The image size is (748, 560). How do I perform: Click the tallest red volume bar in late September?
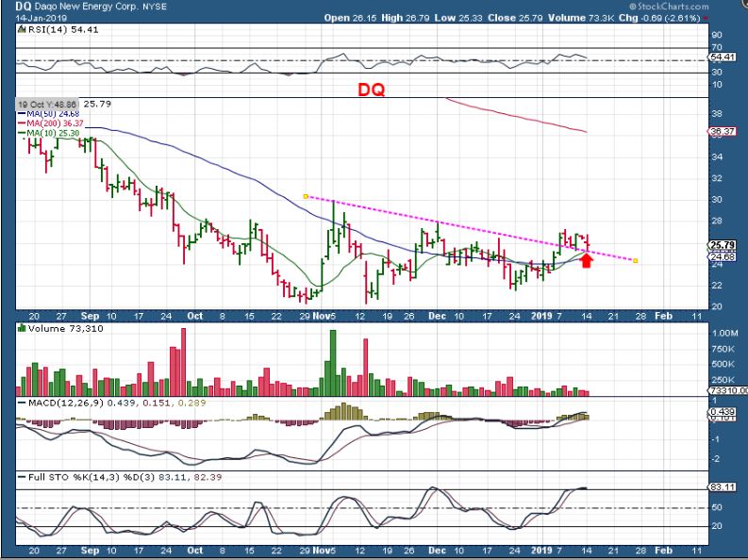point(184,362)
